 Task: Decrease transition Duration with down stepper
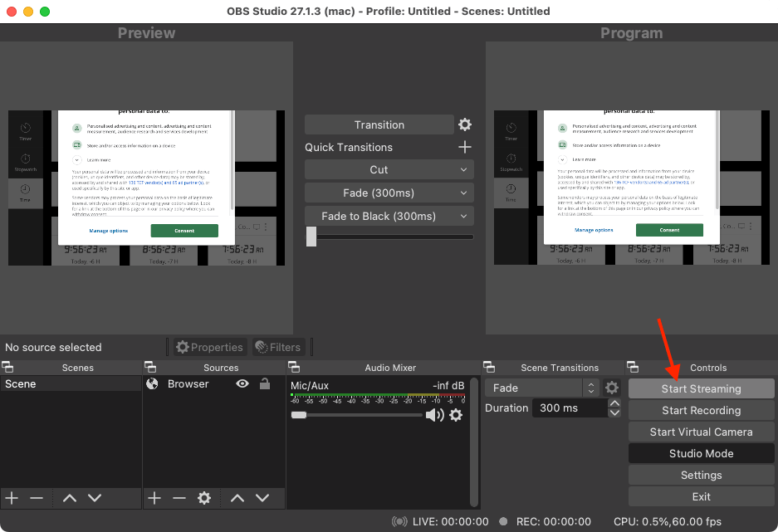tap(614, 412)
